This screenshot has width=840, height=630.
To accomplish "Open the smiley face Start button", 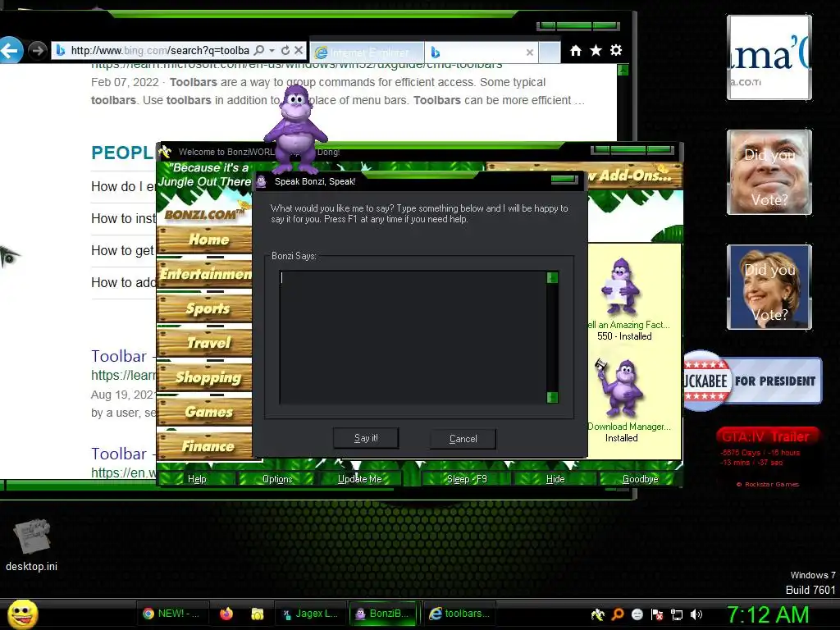I will (23, 614).
